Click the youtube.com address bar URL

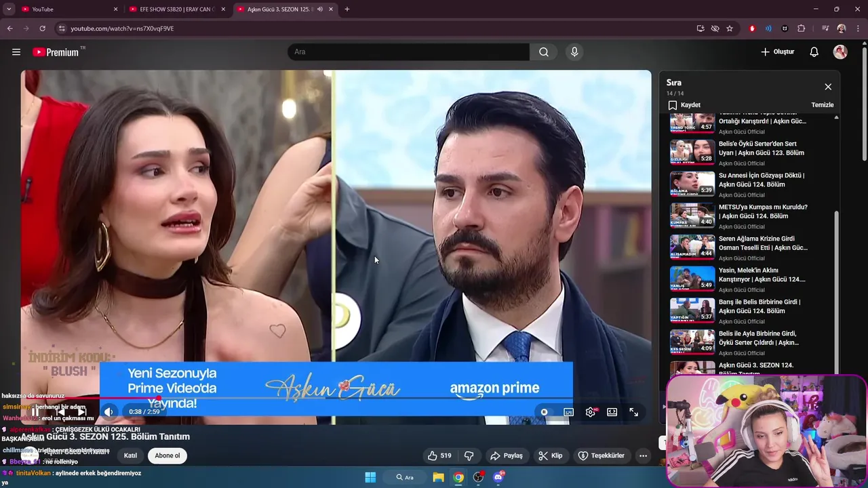(x=122, y=28)
